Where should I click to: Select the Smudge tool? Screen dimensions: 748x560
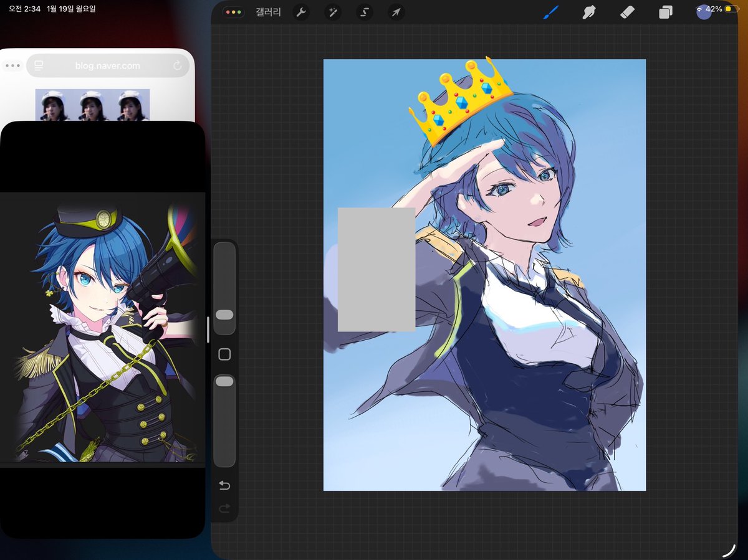tap(588, 12)
